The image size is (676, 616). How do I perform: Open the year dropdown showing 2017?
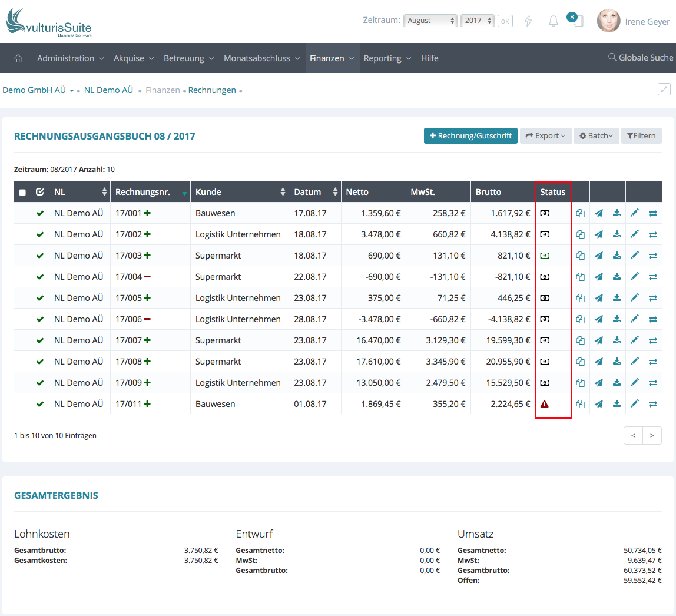coord(477,21)
